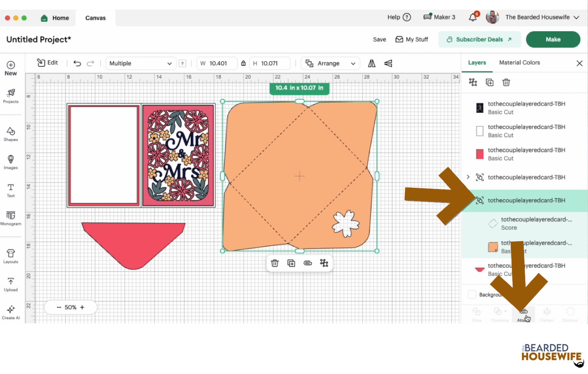Viewport: 588px width, 374px height.
Task: Open the Shapes tool in sidebar
Action: pyautogui.click(x=11, y=134)
